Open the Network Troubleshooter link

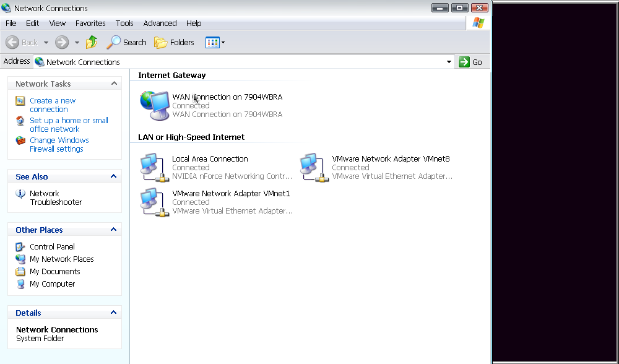pyautogui.click(x=56, y=198)
